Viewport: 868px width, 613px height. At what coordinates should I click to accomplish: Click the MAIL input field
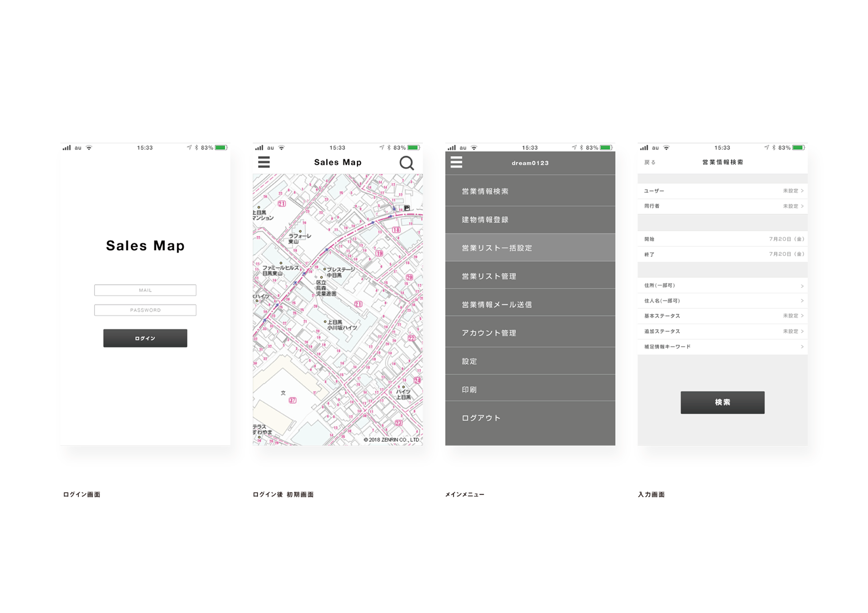pos(145,290)
